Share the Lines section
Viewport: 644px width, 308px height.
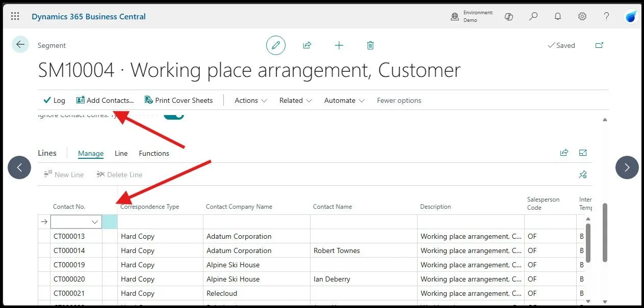(x=564, y=153)
